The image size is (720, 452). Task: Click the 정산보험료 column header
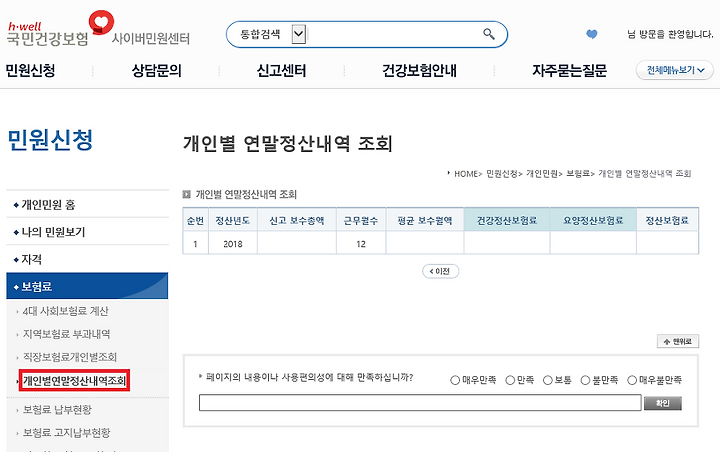tap(668, 220)
